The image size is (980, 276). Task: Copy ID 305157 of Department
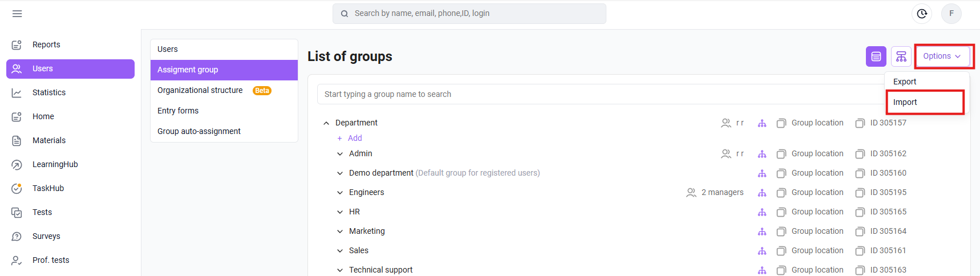[881, 123]
